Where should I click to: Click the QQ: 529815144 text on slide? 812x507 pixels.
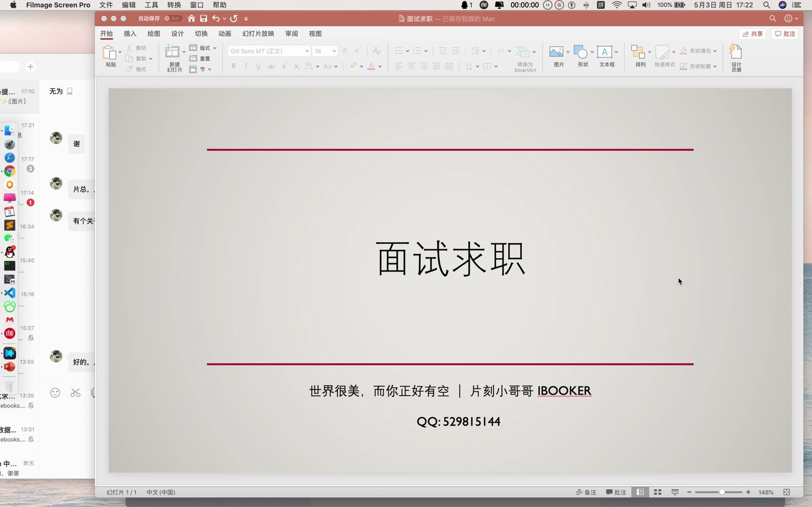click(459, 422)
